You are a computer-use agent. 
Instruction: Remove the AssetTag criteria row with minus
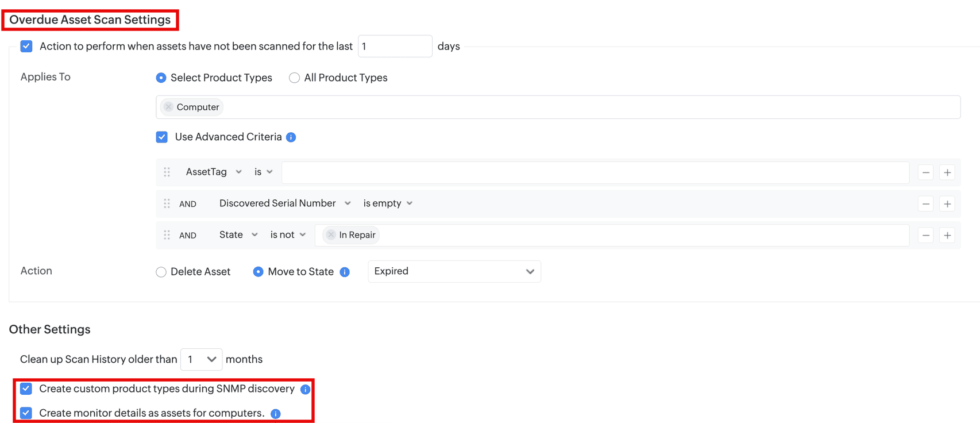click(x=926, y=172)
